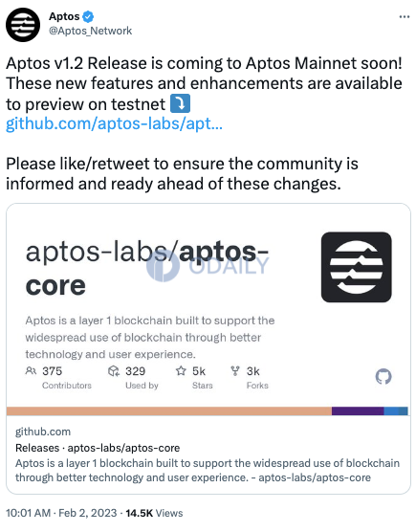The image size is (416, 532).
Task: Click the 14.5K Views count
Action: pos(154,513)
